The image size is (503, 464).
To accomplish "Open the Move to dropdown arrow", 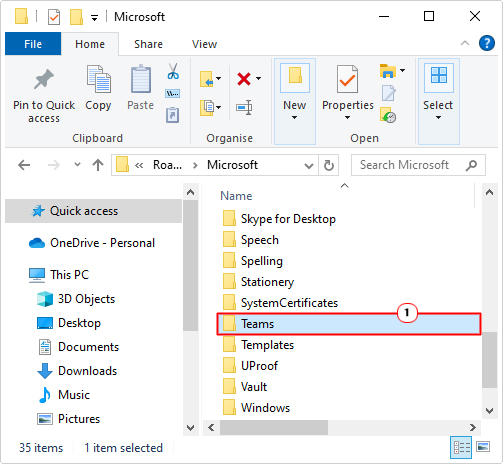I will 219,79.
